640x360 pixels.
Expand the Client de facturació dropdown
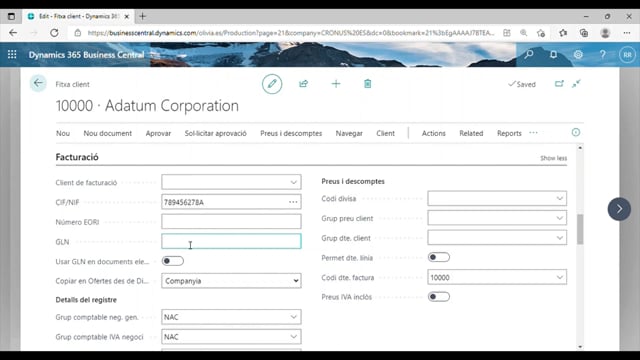tap(293, 182)
